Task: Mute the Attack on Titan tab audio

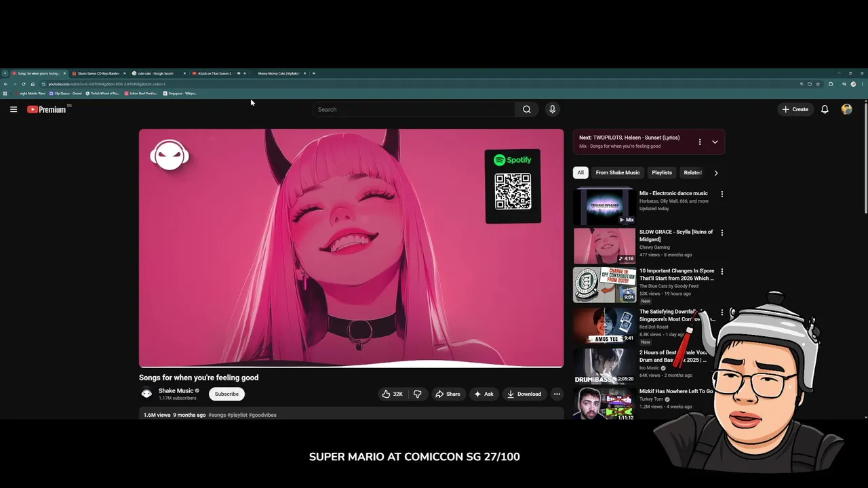Action: [x=239, y=73]
